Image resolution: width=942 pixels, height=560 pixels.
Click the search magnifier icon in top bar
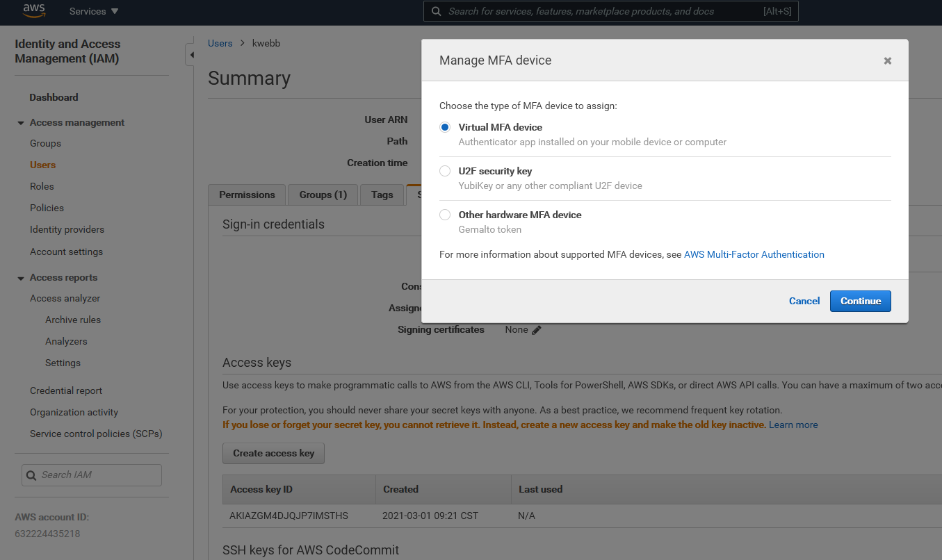[x=436, y=11]
